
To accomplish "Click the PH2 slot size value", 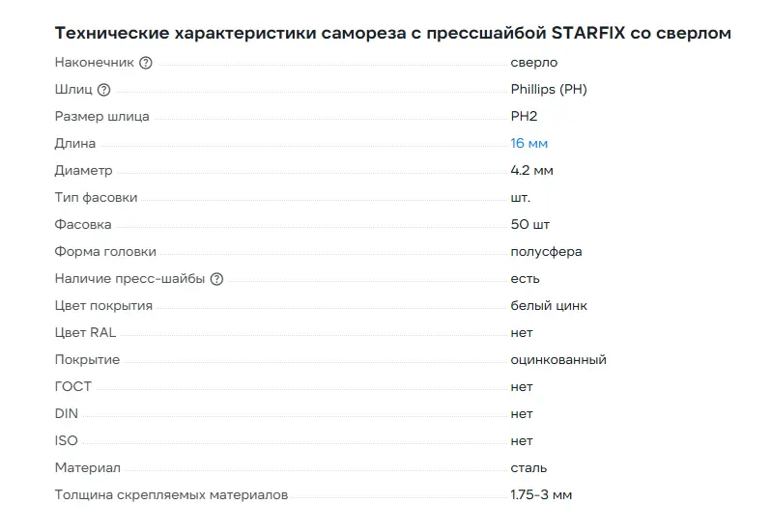I will tap(524, 117).
